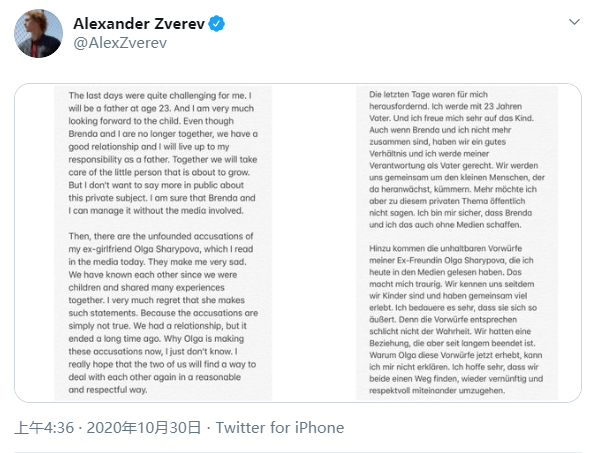Click the 'and respectful way.' closing line
The width and height of the screenshot is (595, 453).
coord(107,390)
